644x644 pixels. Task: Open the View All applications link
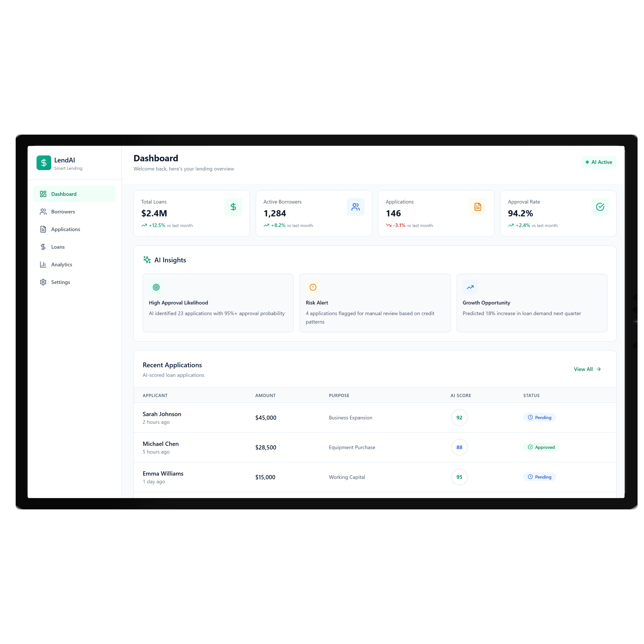[587, 369]
